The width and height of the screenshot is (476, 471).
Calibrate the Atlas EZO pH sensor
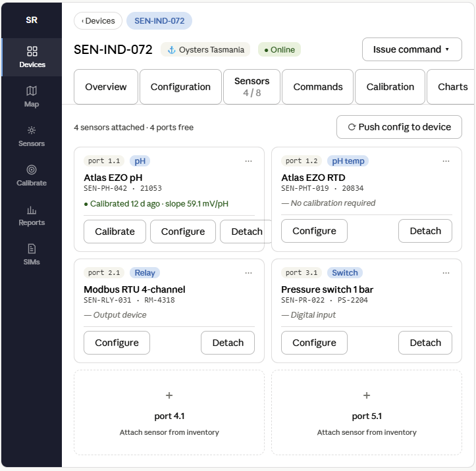tap(115, 232)
